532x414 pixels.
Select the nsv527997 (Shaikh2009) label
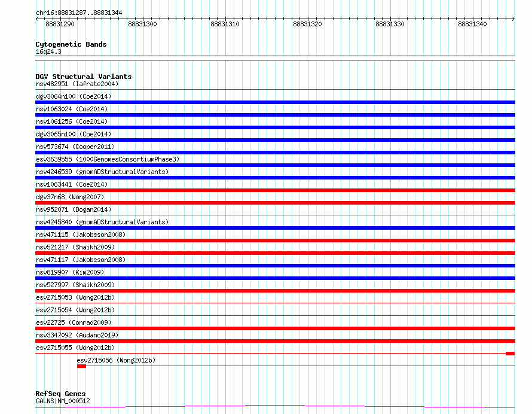tap(75, 285)
